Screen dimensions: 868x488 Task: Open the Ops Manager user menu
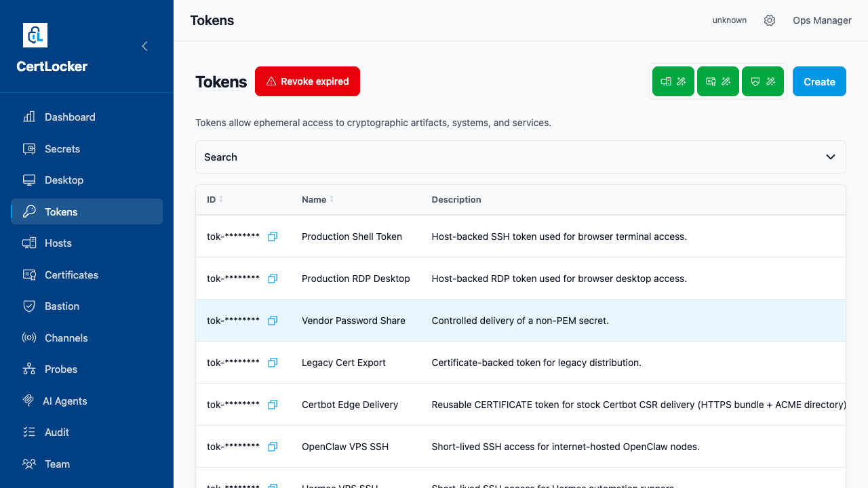[x=822, y=20]
